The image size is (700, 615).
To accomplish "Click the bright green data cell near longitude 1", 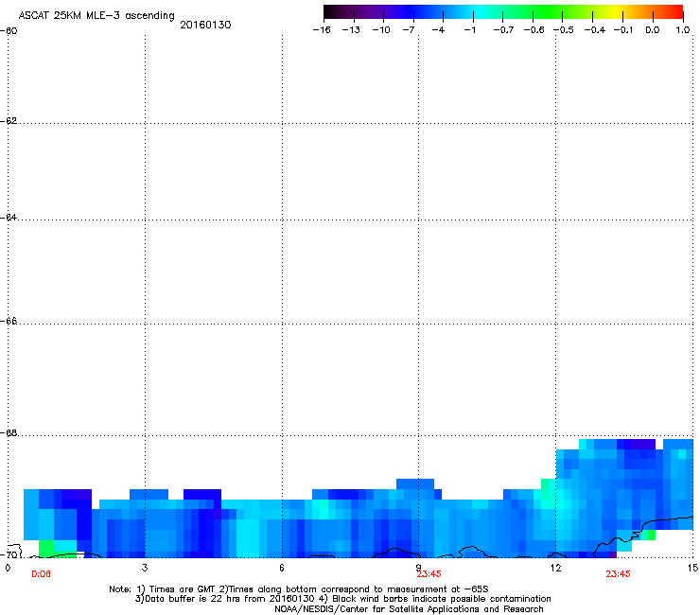I will pyautogui.click(x=46, y=549).
